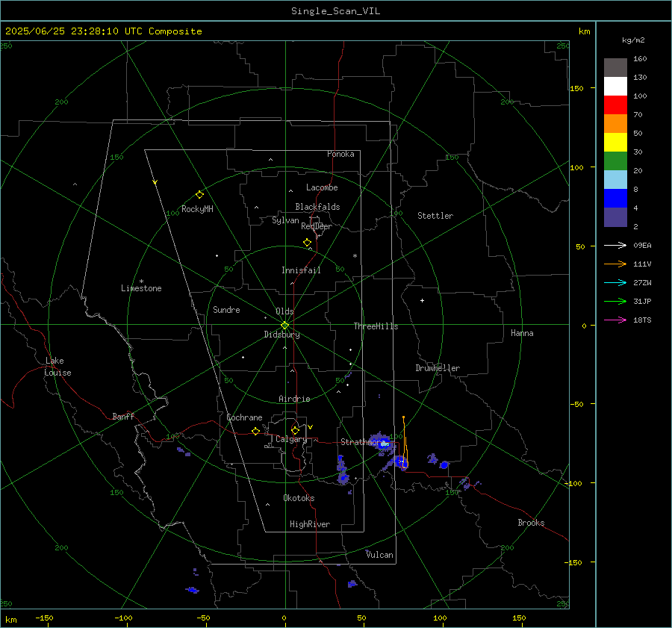Screen dimensions: 672x628
Task: Click the cyan 27ZW arrow legend icon
Action: pos(615,282)
